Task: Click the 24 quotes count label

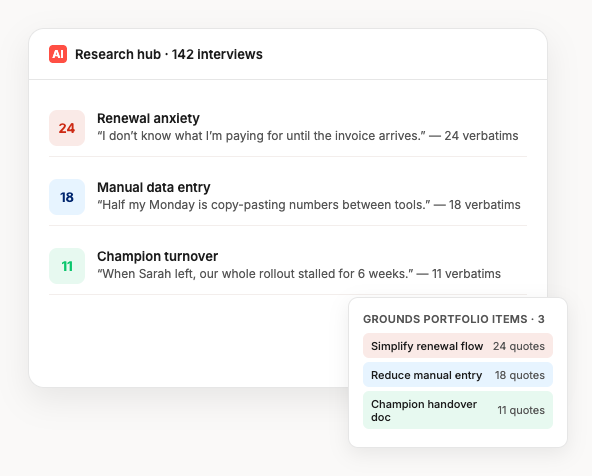Action: coord(519,346)
